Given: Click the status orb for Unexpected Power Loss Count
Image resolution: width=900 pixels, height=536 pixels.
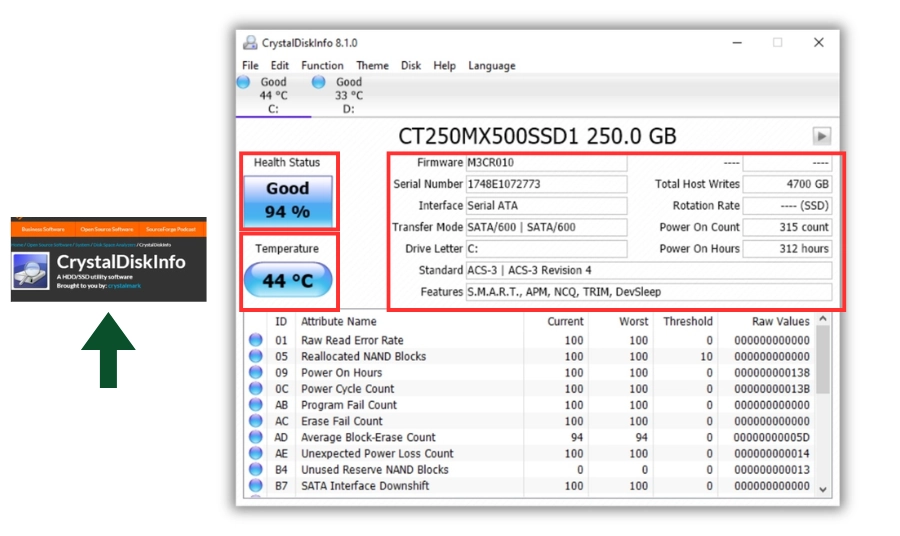Looking at the screenshot, I should 255,453.
